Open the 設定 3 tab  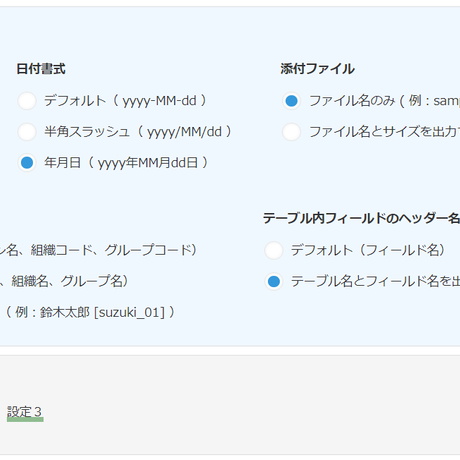pos(25,412)
